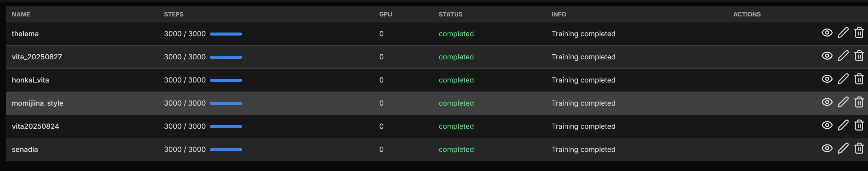
Task: Open the vita_20250827 job name
Action: coord(37,57)
